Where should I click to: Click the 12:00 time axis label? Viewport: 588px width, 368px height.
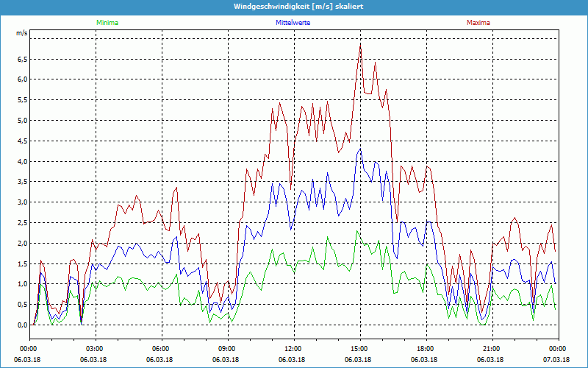(x=293, y=349)
